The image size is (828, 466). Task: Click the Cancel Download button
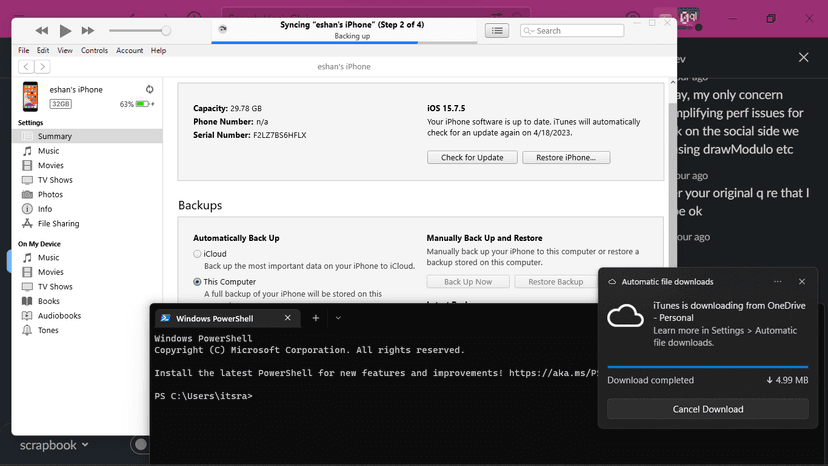point(707,409)
